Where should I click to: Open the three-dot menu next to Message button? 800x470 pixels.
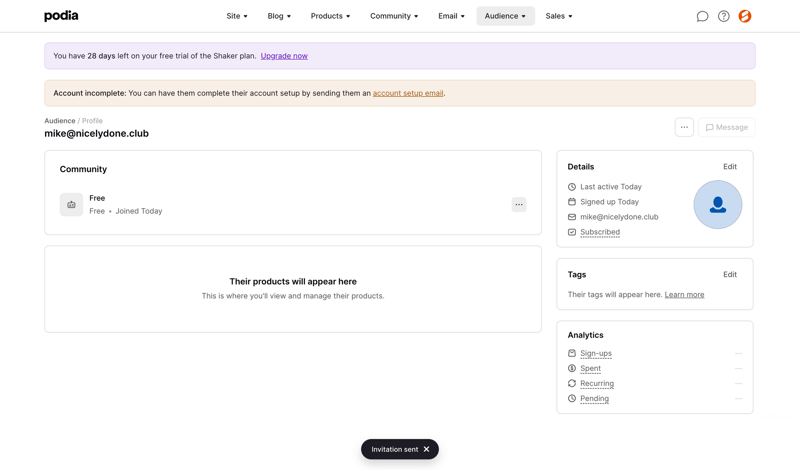click(684, 127)
